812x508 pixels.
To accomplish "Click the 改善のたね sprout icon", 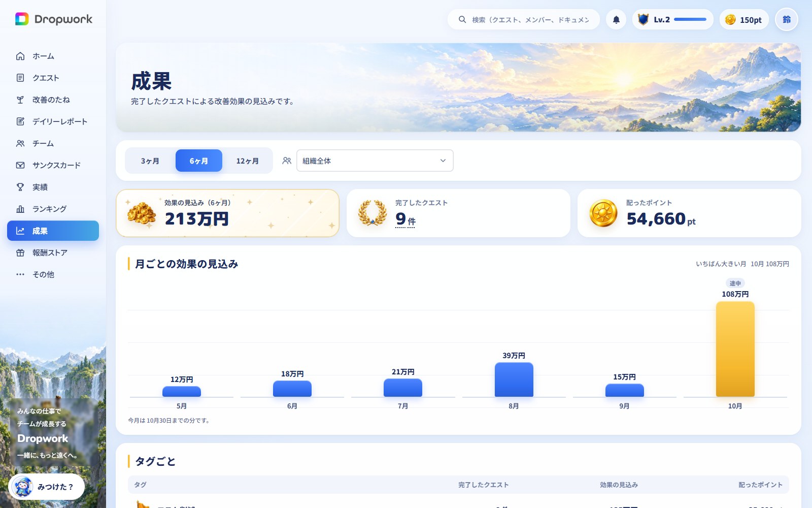I will point(20,100).
